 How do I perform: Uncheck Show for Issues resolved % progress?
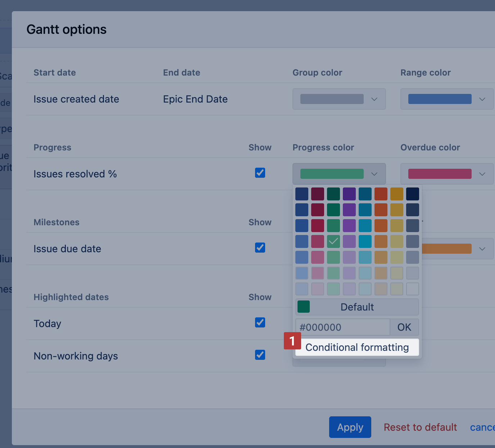[260, 173]
